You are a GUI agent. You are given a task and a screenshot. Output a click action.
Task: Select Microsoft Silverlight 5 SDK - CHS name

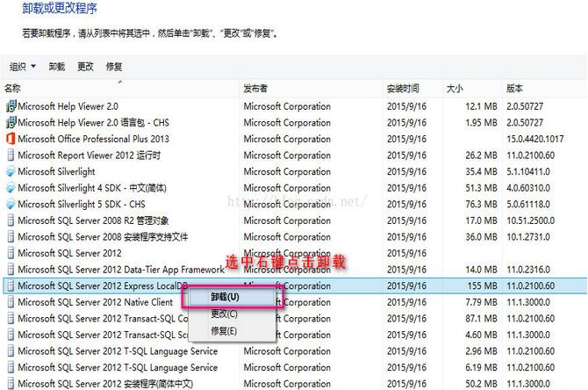pos(82,204)
